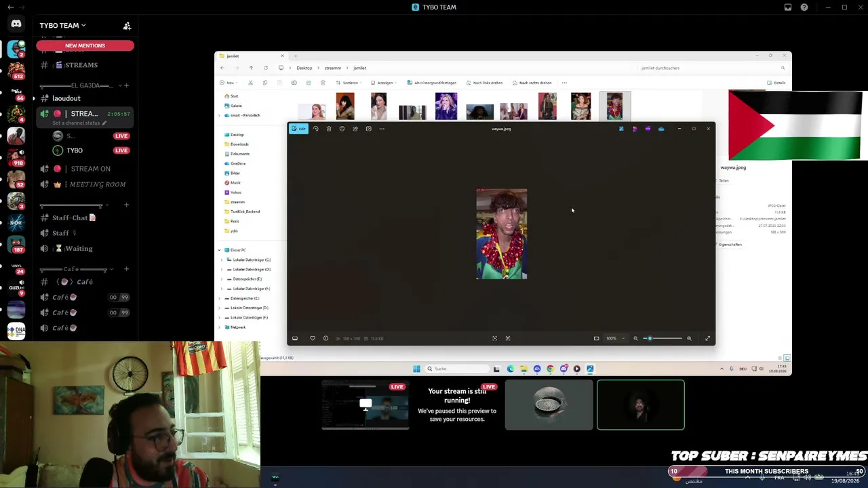Add a channel to the Café category
The width and height of the screenshot is (868, 488).
pyautogui.click(x=126, y=269)
